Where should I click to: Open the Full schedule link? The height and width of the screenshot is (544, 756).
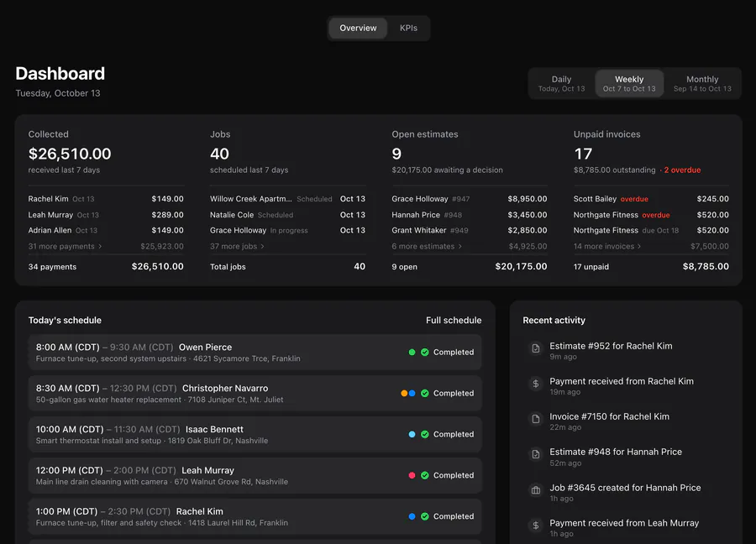pos(454,320)
